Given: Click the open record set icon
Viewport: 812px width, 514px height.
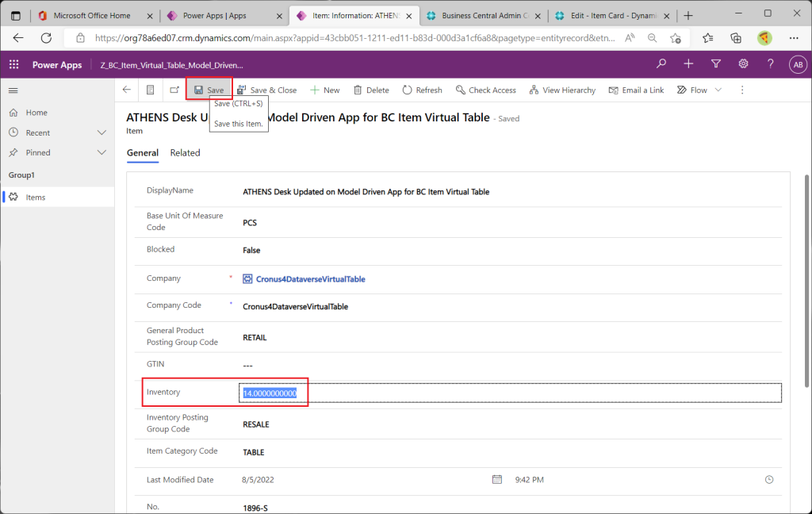Looking at the screenshot, I should [x=150, y=90].
